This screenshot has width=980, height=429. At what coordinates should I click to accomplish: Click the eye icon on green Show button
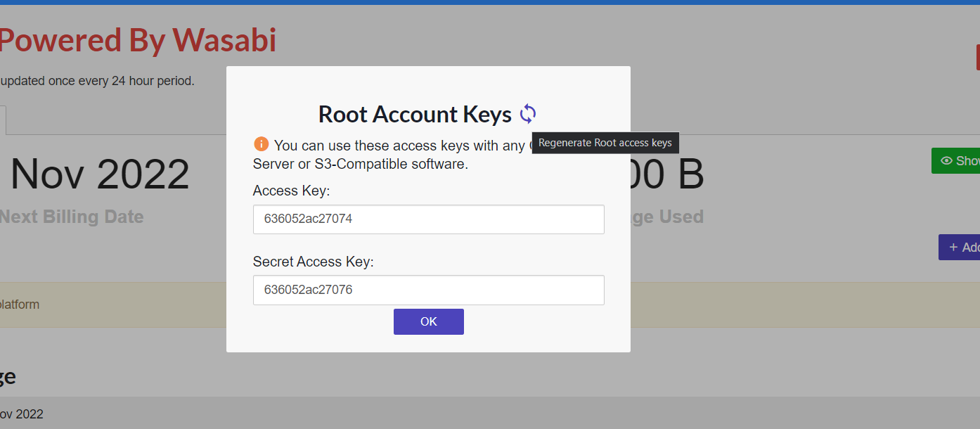(x=946, y=161)
